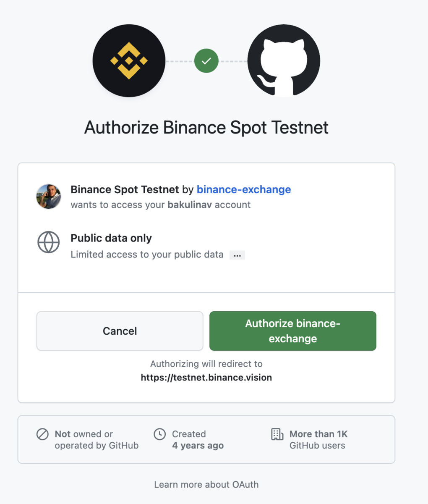
Task: Expand public data details with ellipsis button
Action: 237,255
